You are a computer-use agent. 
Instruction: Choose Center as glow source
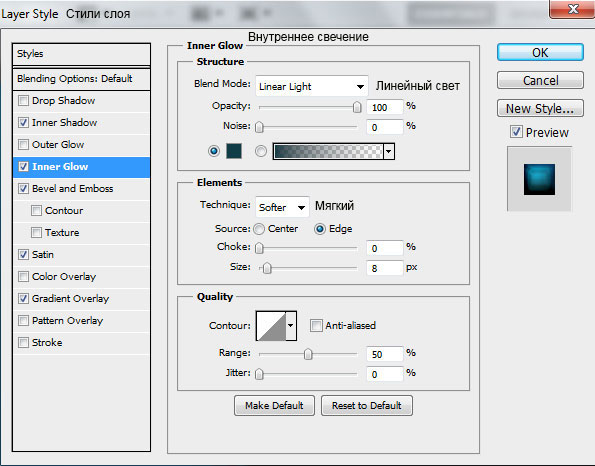click(259, 229)
